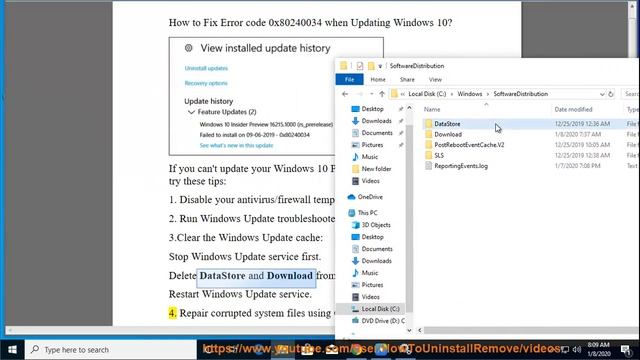Click New folder icon in Explorer title bar

click(x=371, y=66)
